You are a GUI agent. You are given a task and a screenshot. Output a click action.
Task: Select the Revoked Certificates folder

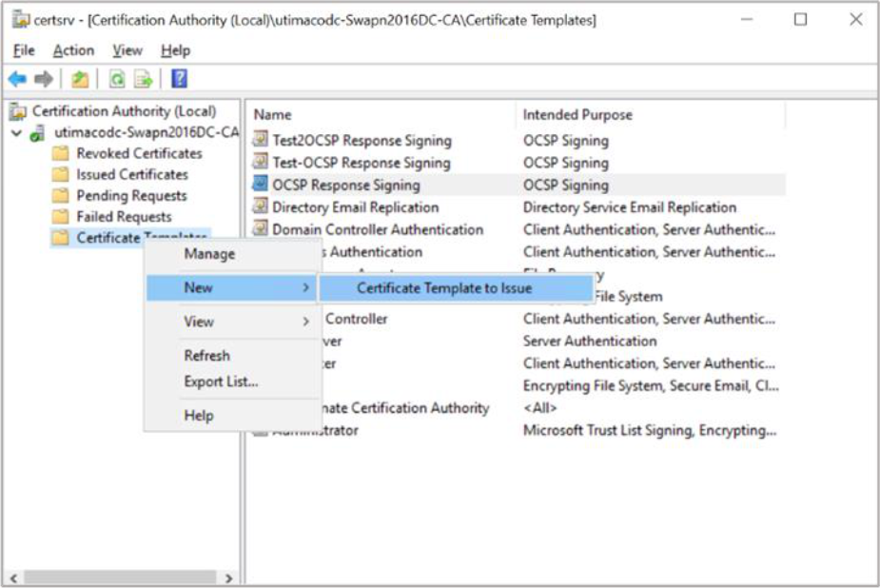pos(139,153)
